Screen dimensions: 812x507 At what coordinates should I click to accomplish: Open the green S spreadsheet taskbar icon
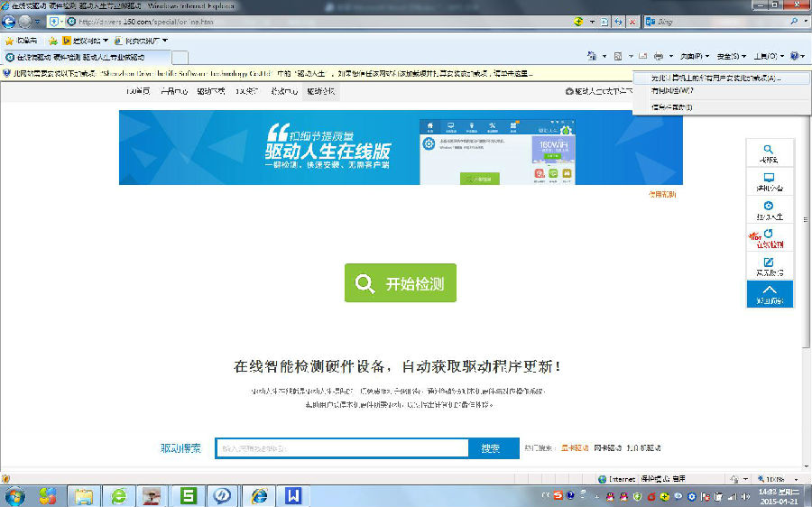click(x=188, y=496)
